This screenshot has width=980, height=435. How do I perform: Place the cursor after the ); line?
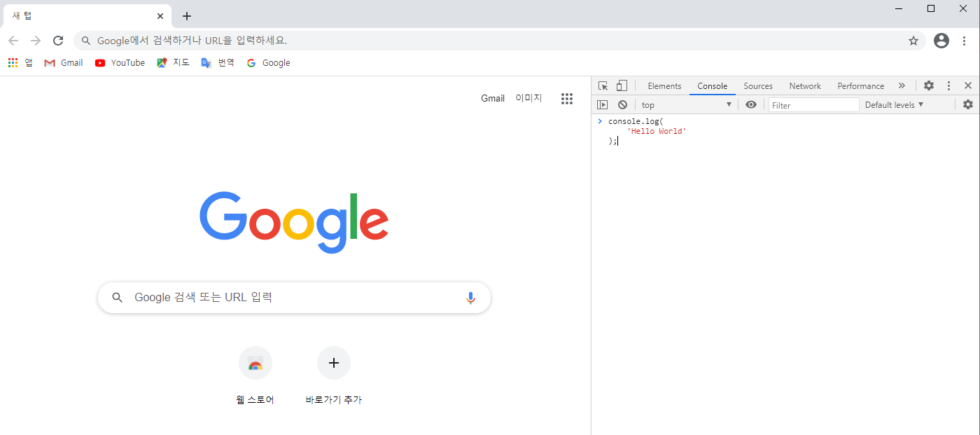[x=617, y=141]
